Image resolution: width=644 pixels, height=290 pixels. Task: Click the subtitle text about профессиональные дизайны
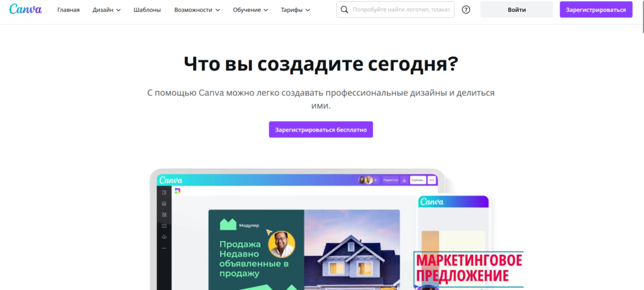tap(321, 99)
